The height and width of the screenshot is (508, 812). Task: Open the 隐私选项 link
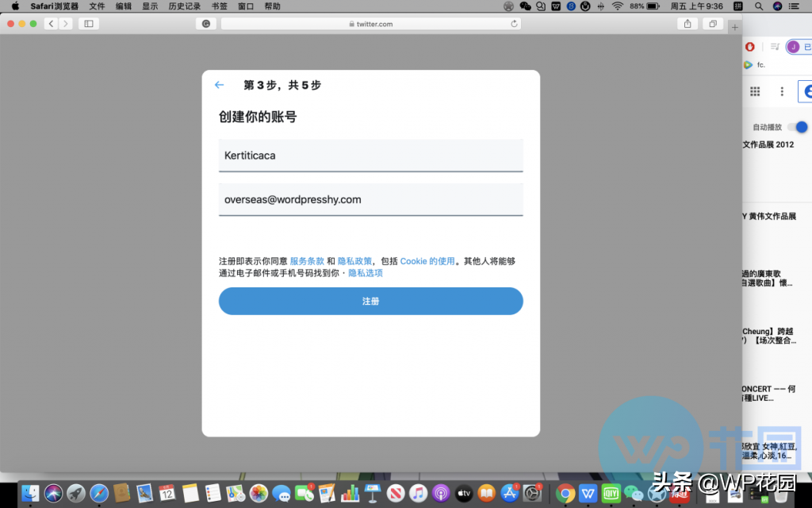coord(365,273)
